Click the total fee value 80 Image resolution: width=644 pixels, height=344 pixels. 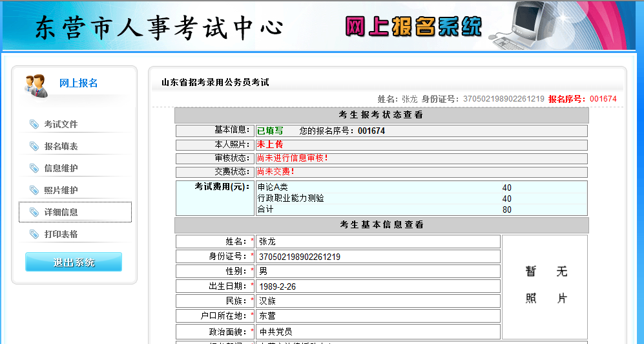[x=507, y=210]
